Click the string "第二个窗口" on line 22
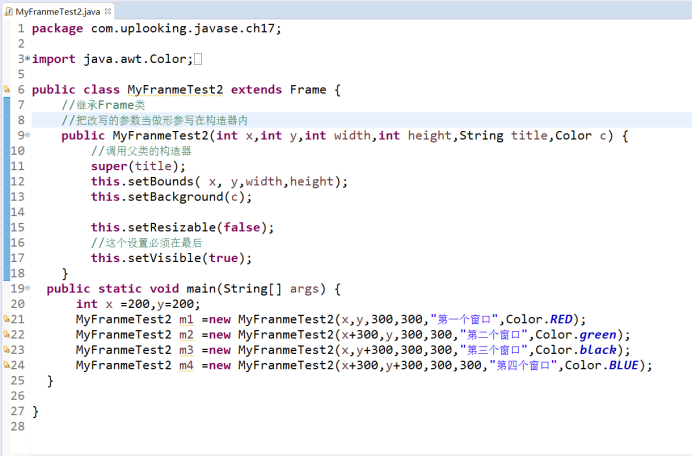 coord(493,335)
